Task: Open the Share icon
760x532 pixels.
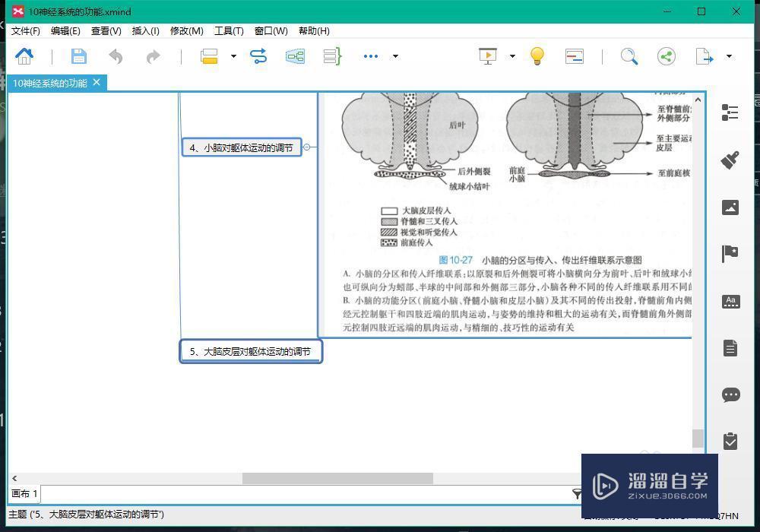Action: pyautogui.click(x=667, y=56)
